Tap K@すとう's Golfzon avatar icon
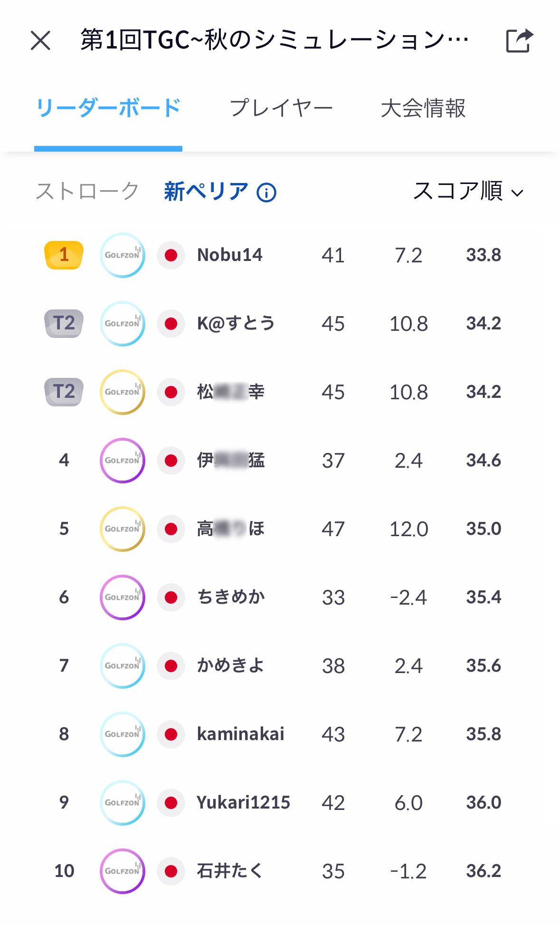The height and width of the screenshot is (925, 560). coord(123,324)
